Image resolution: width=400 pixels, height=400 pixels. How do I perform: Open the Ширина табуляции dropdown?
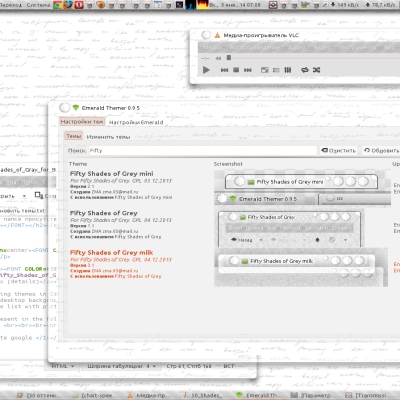(x=121, y=366)
